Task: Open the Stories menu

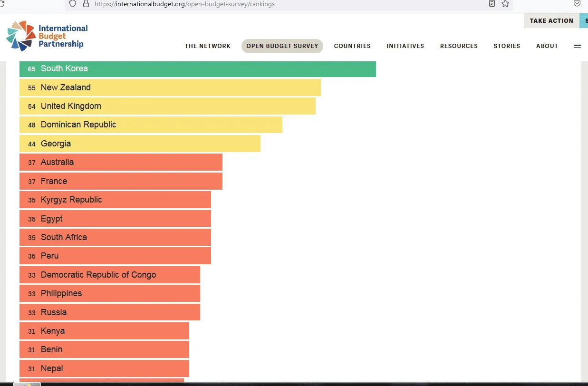Action: click(507, 46)
